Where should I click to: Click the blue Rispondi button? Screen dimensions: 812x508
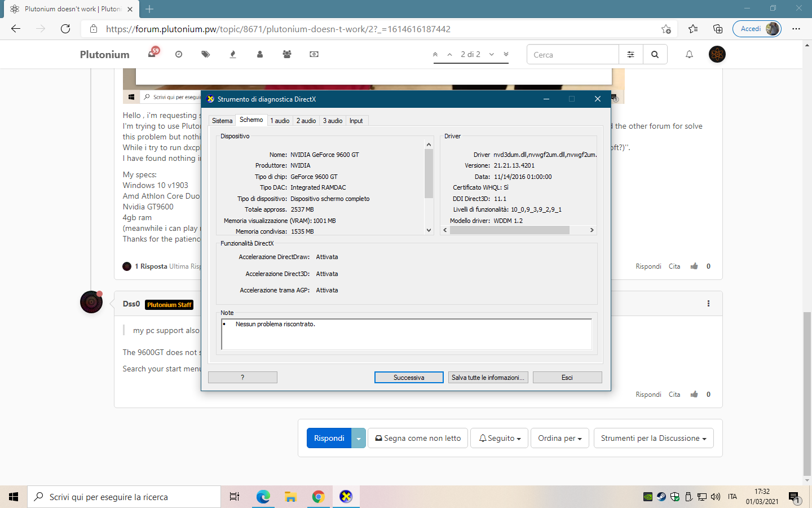pos(329,438)
